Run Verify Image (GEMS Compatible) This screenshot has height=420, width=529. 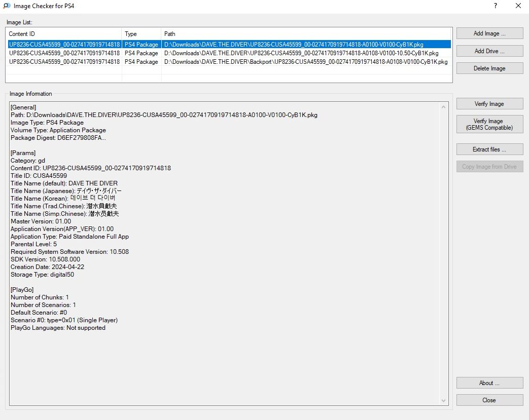pyautogui.click(x=489, y=124)
